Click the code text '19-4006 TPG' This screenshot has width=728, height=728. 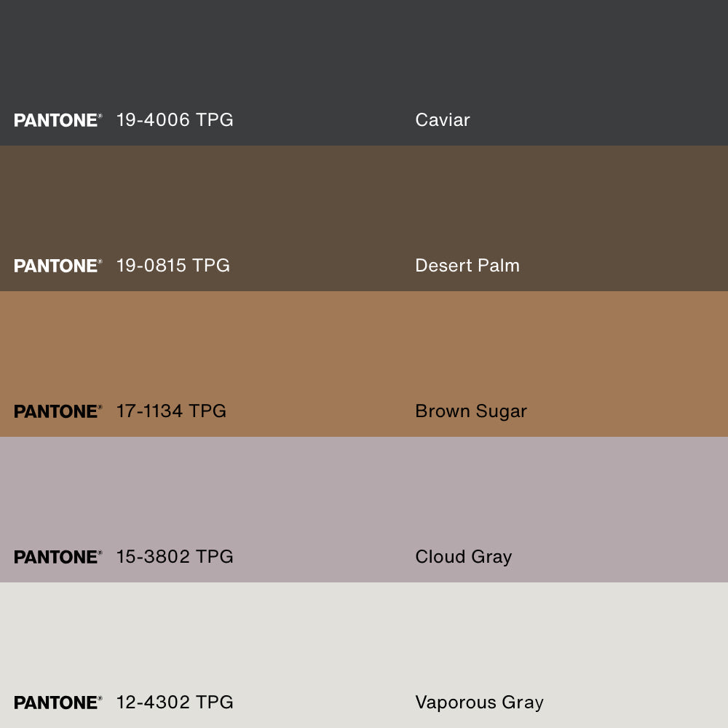175,120
